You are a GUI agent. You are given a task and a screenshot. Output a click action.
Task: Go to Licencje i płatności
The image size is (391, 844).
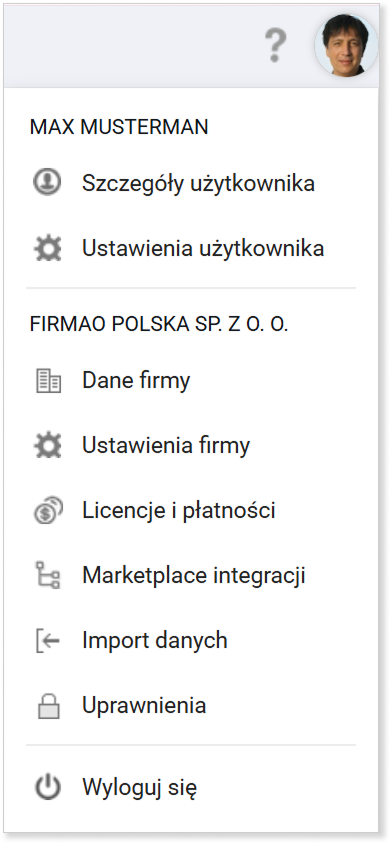click(179, 510)
